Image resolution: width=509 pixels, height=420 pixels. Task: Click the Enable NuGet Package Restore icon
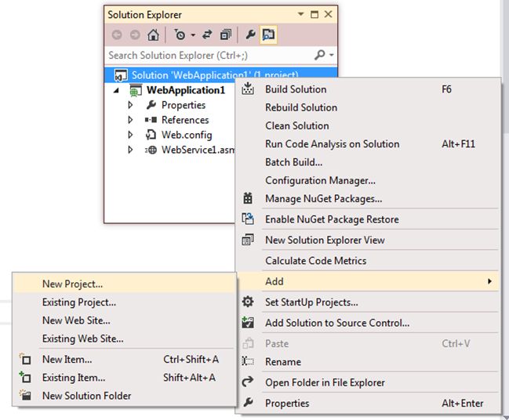(248, 219)
